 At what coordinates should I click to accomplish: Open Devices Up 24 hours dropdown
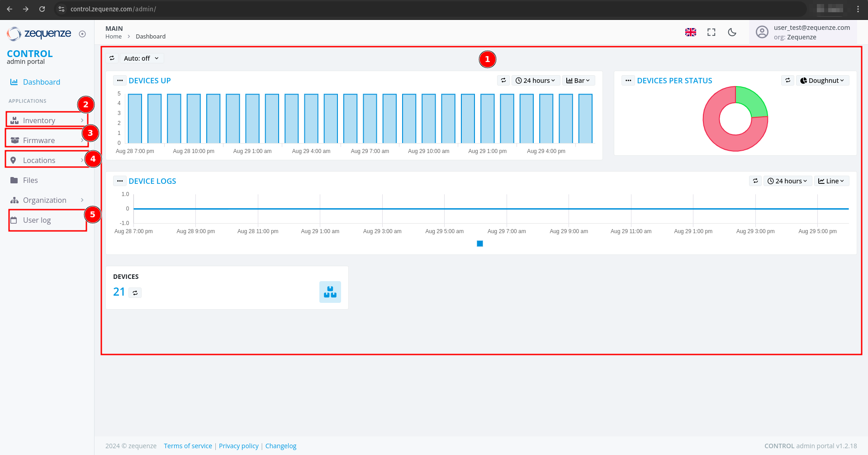point(536,81)
